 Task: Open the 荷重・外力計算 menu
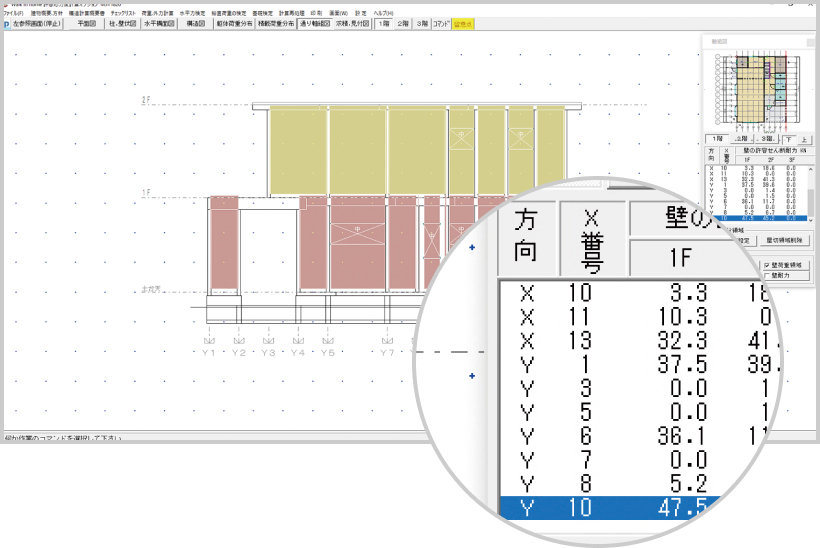click(157, 13)
